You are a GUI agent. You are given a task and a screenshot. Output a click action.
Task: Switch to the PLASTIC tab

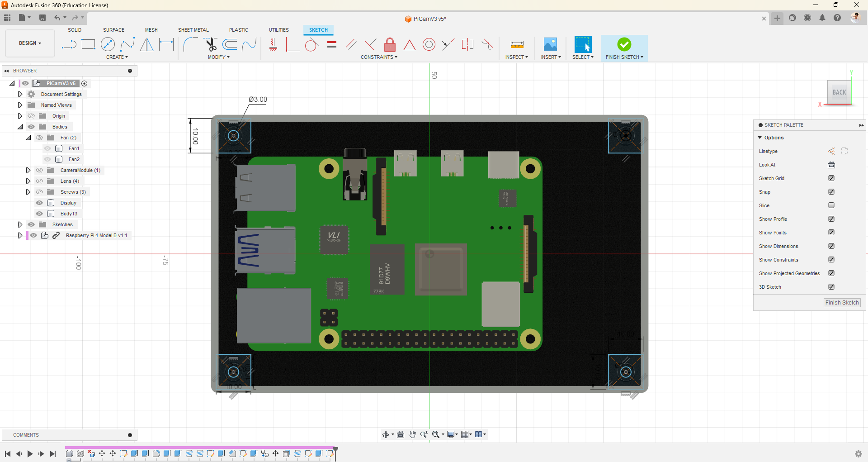tap(239, 30)
